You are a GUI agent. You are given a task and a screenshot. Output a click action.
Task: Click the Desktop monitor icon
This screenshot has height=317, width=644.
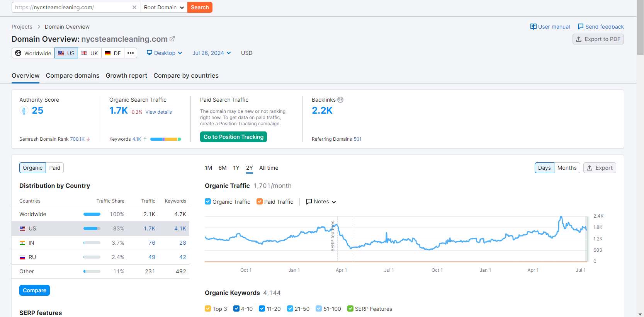coord(150,53)
